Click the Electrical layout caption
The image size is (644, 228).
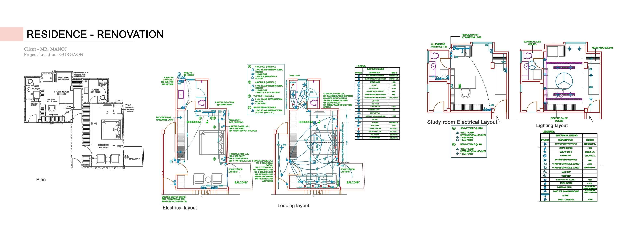pos(180,208)
